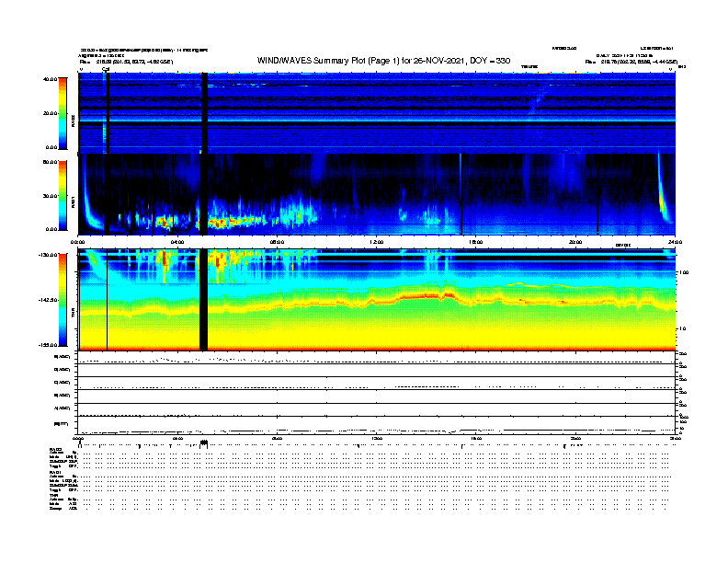Click the 12:00 tick on bottom time axis
This screenshot has height=563, width=728.
(377, 438)
